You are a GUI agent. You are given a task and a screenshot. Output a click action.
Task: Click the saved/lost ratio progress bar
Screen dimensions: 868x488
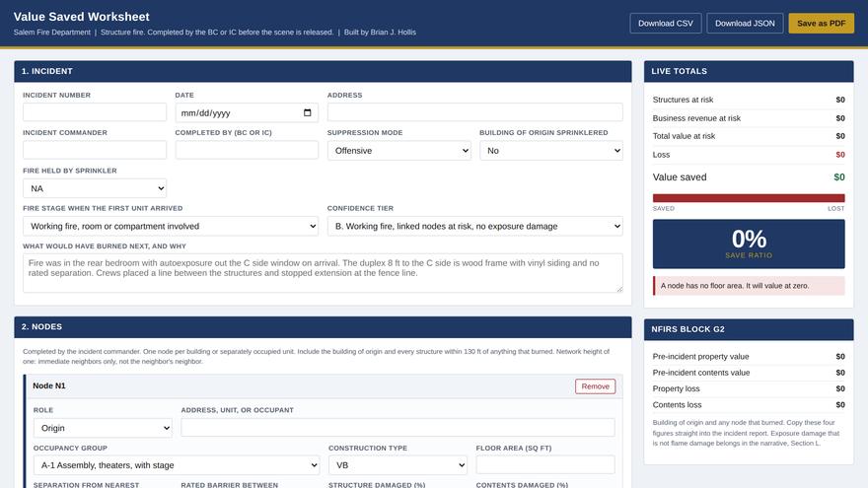pos(749,198)
